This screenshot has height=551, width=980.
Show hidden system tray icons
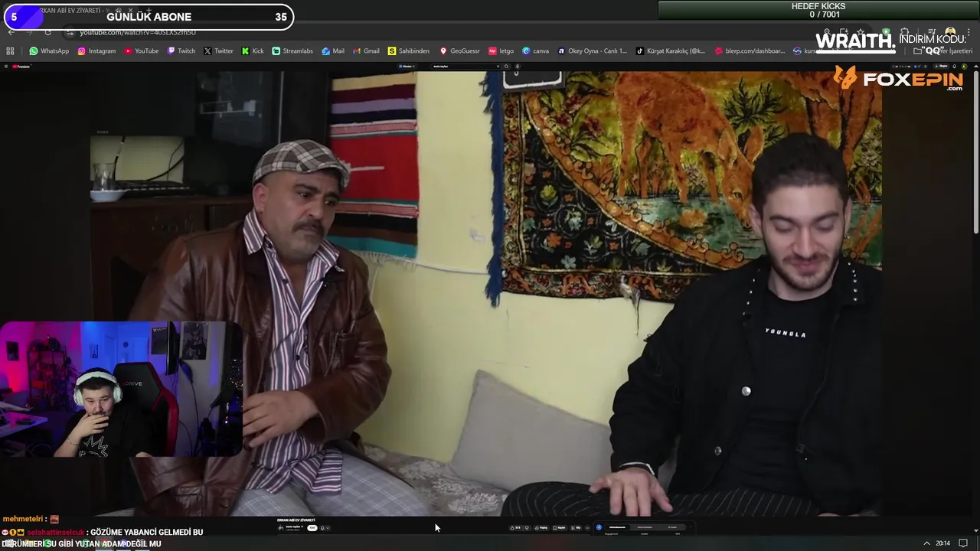pos(926,543)
